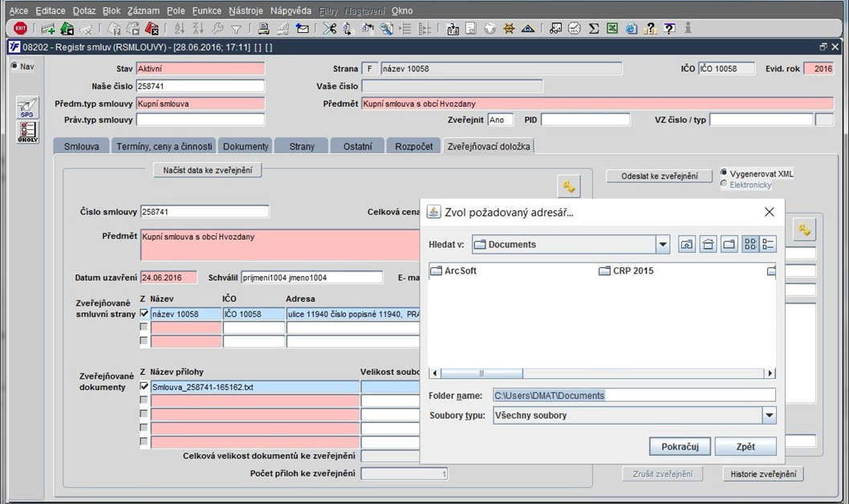849x504 pixels.
Task: Click the scissors cut icon
Action: (x=329, y=28)
